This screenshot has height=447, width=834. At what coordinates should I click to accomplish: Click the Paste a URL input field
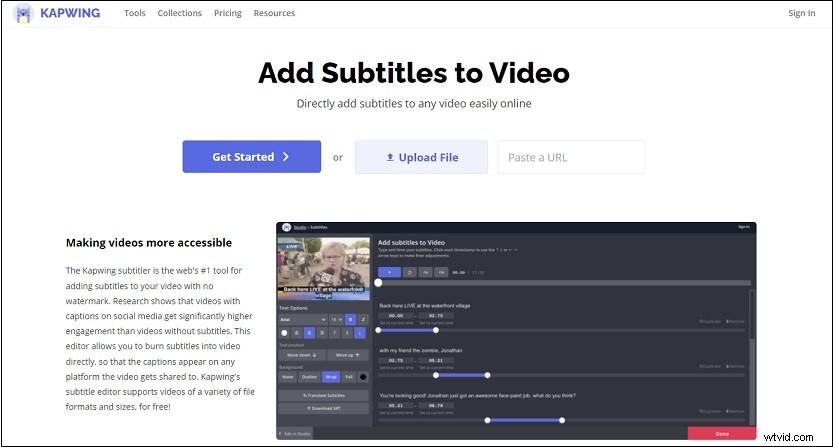point(572,157)
